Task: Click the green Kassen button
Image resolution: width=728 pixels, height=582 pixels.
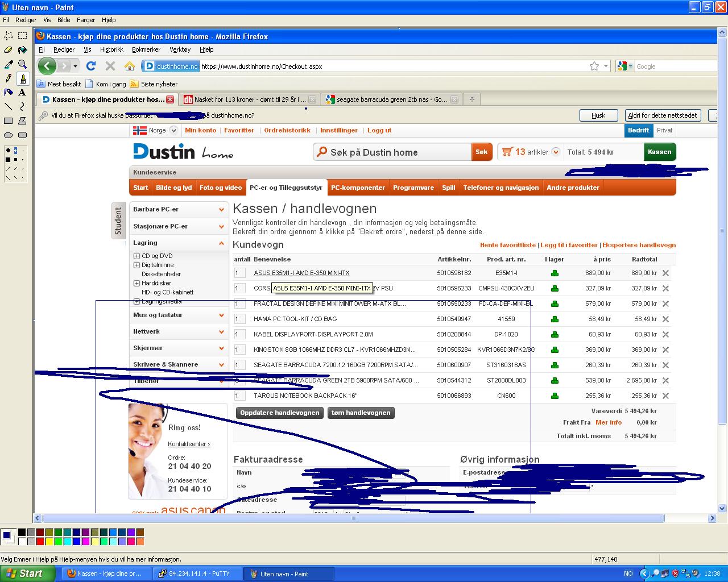Action: (660, 152)
